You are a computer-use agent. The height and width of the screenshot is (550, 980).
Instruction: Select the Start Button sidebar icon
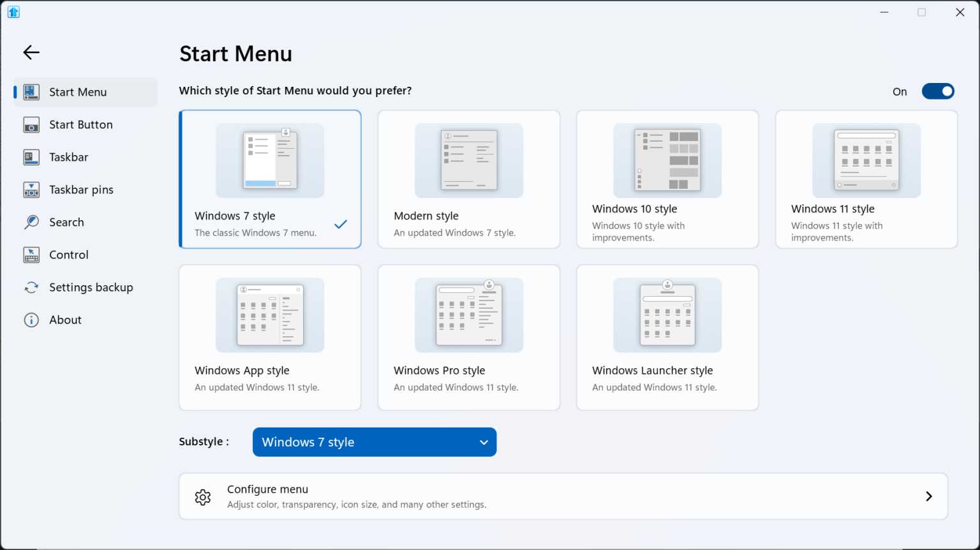31,124
